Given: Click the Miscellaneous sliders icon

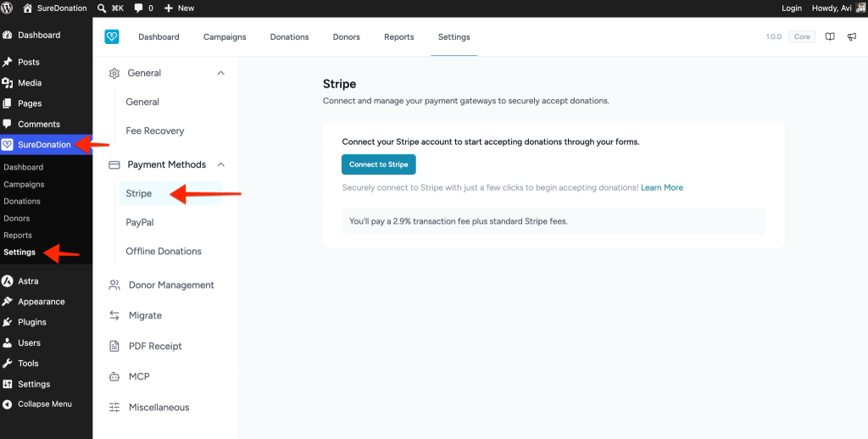Looking at the screenshot, I should tap(114, 408).
